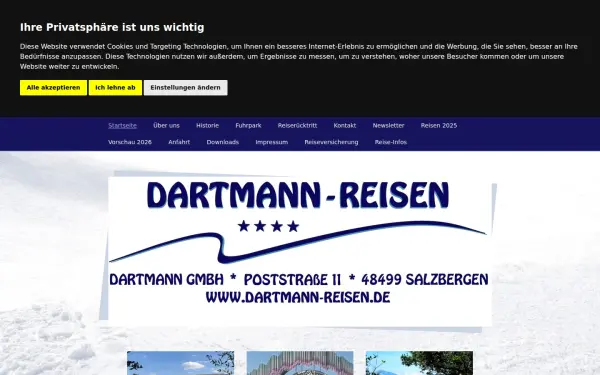This screenshot has height=375, width=600.
Task: Open 'Einstellungen ändern' cookie settings
Action: click(x=185, y=88)
